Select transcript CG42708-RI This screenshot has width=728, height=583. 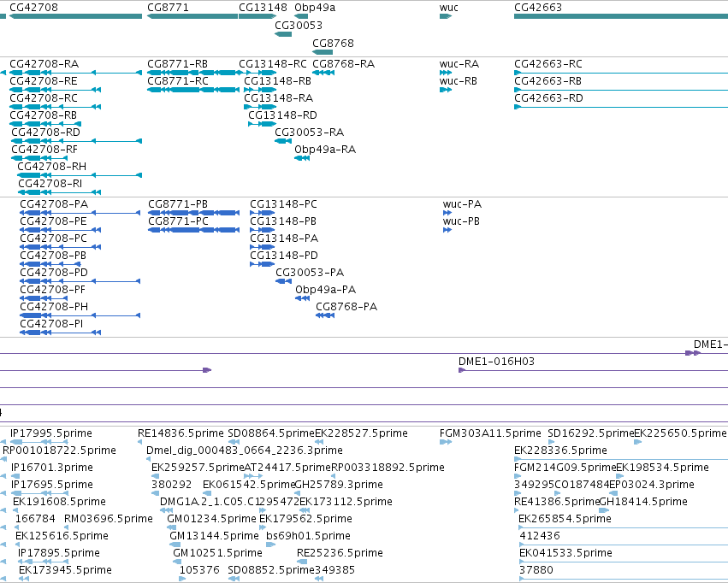pyautogui.click(x=50, y=184)
